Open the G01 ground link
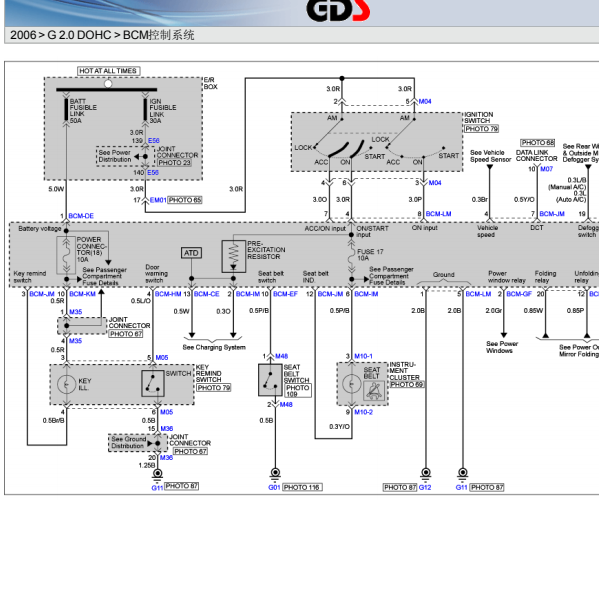This screenshot has height=600, width=599. [x=274, y=488]
